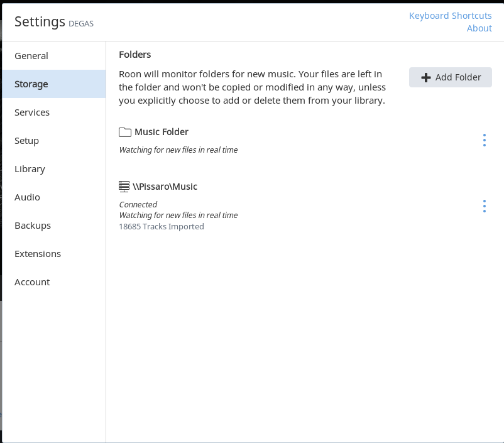Open the About link
The height and width of the screenshot is (443, 504).
tap(479, 28)
